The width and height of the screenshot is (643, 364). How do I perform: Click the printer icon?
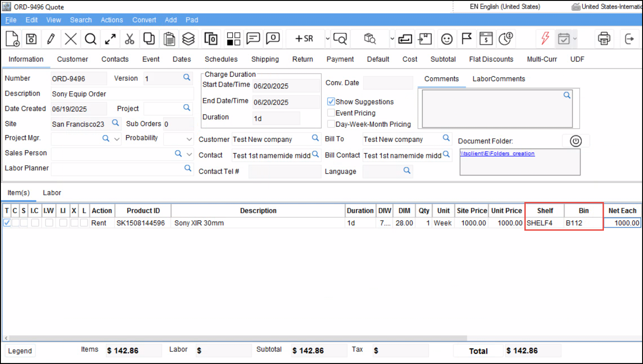pyautogui.click(x=604, y=39)
